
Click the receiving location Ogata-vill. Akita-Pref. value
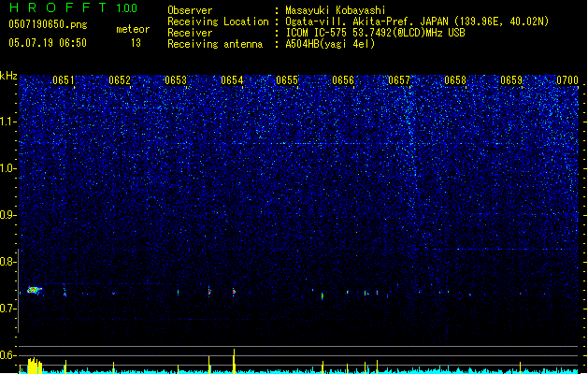(417, 22)
